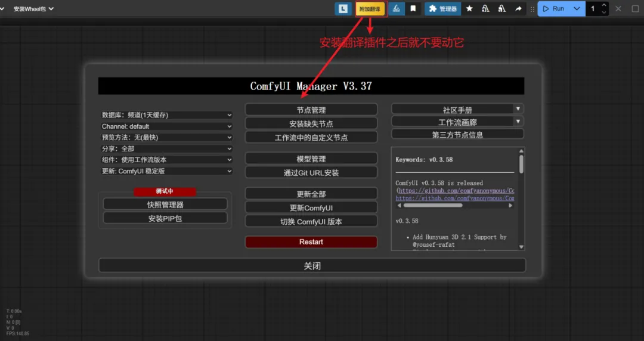Click the Run button to queue workflow
The width and height of the screenshot is (644, 341).
click(x=553, y=8)
